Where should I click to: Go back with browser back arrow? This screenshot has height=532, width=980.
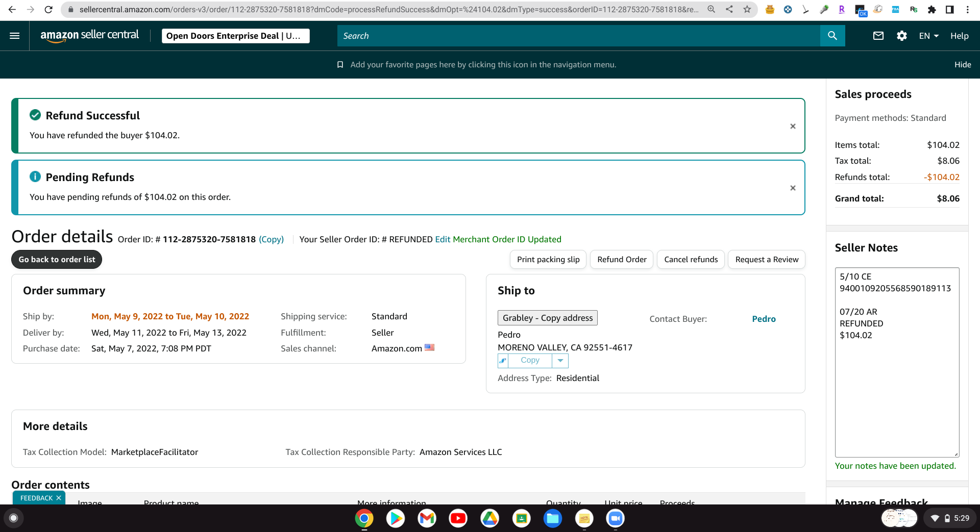[12, 9]
